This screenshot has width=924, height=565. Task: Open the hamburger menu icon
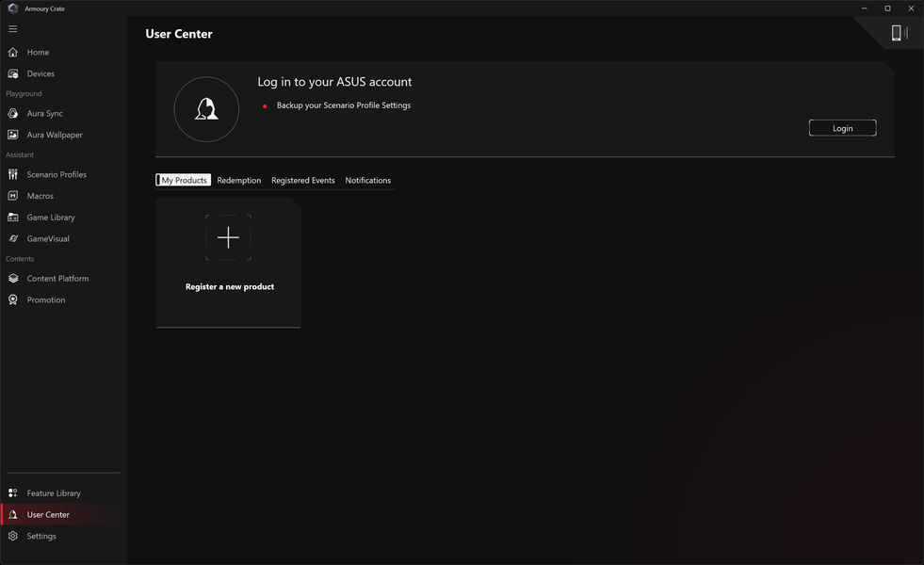(x=13, y=29)
